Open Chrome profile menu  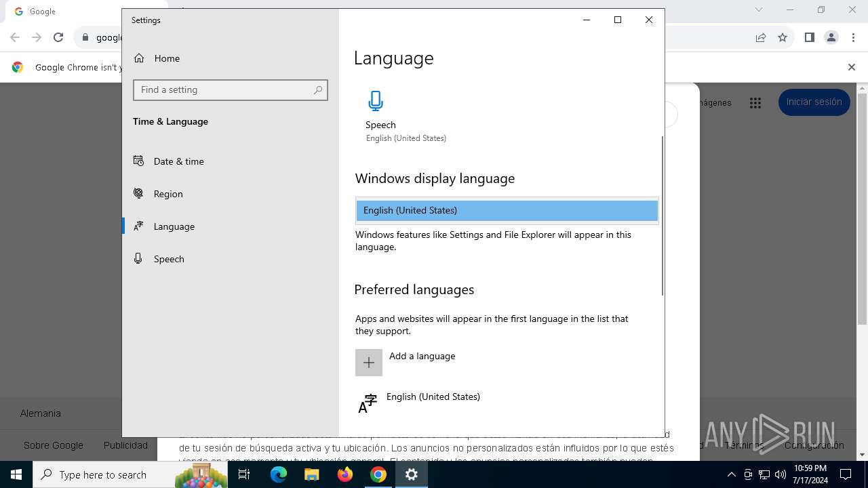(x=831, y=38)
